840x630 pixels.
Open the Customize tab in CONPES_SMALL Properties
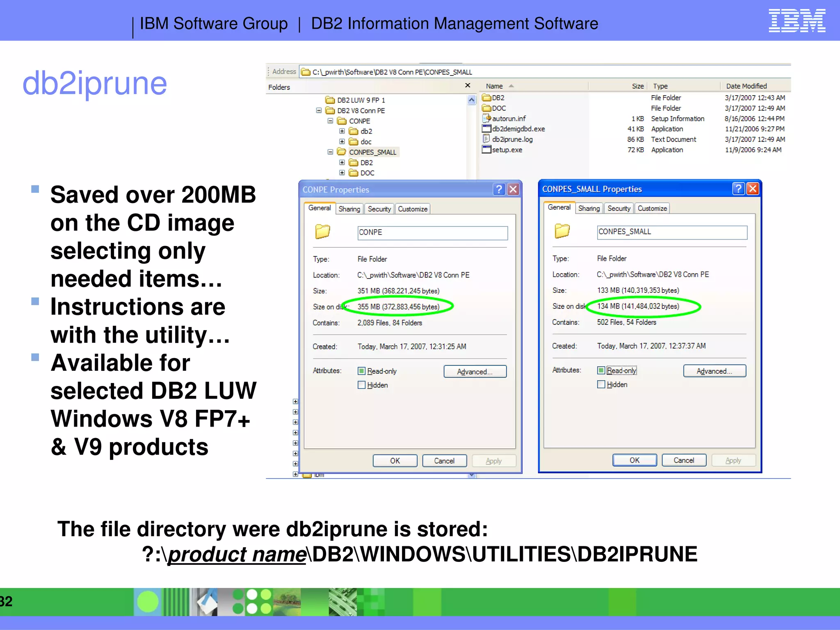[652, 208]
